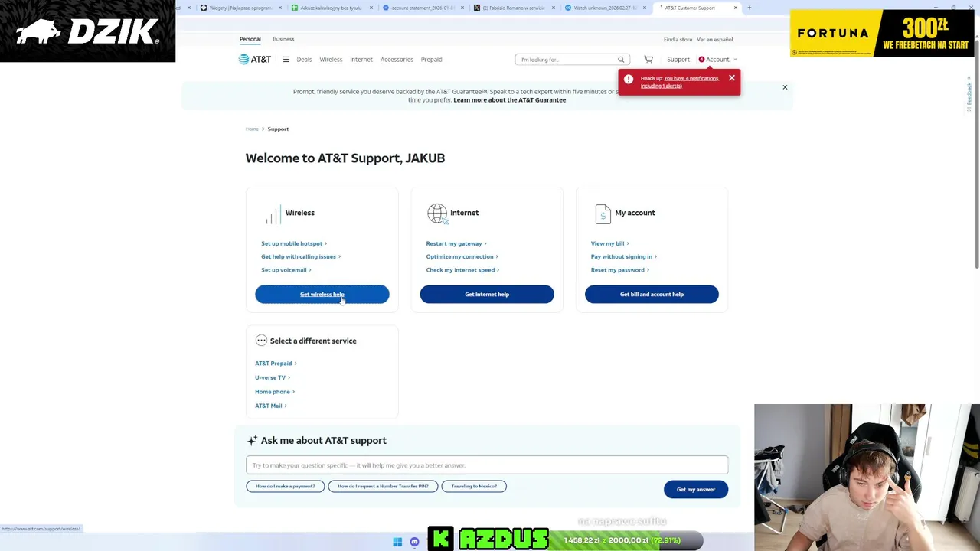Expand the Account dropdown

tap(718, 59)
